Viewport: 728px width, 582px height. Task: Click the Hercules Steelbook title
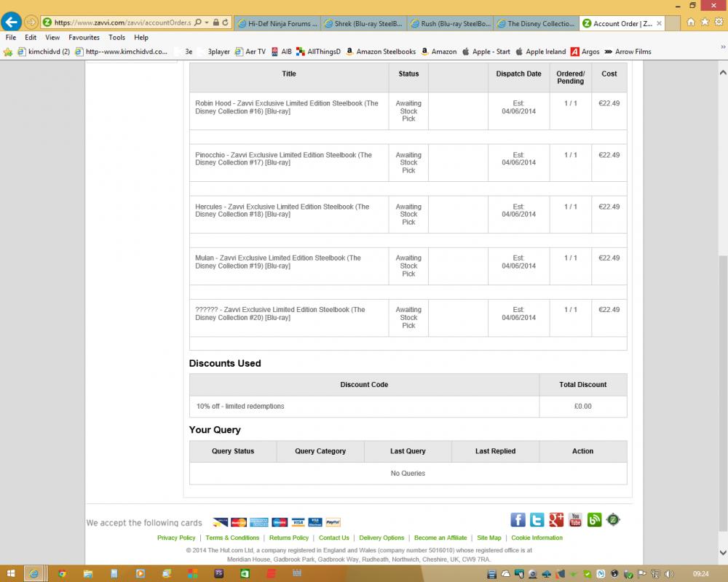pos(282,210)
